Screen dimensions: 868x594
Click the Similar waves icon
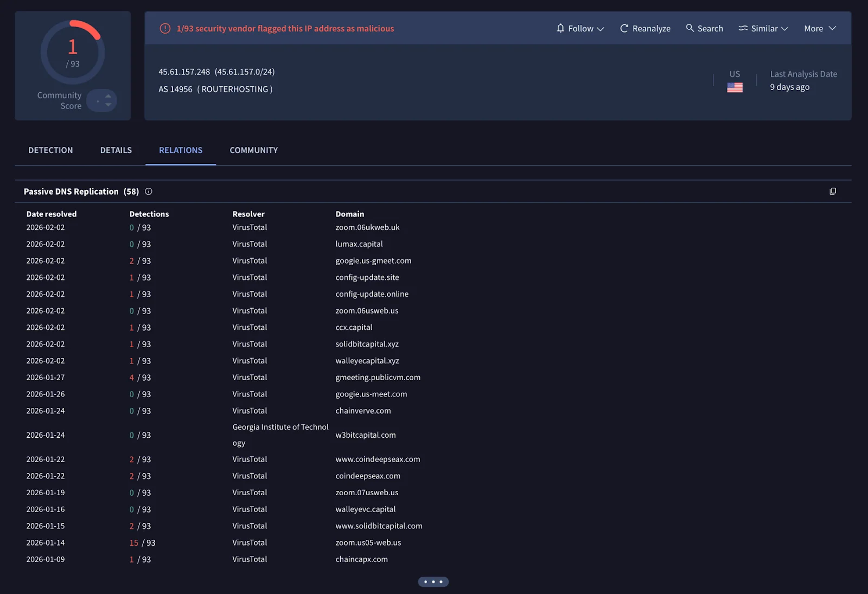[x=743, y=28]
